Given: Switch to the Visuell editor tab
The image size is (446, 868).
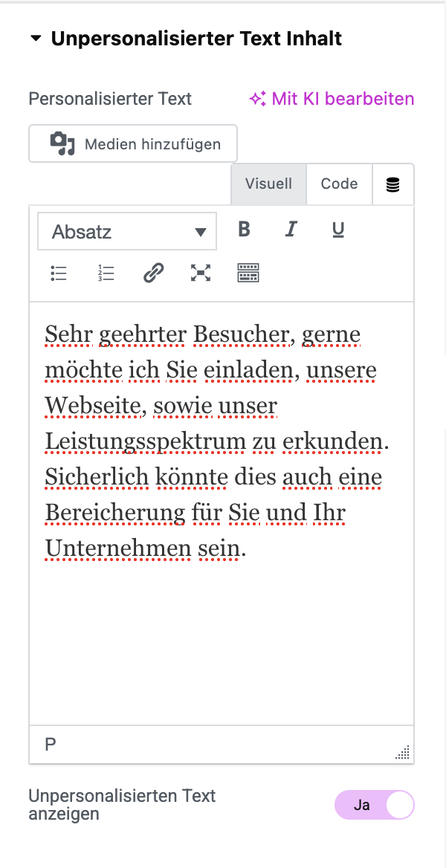Looking at the screenshot, I should (x=268, y=184).
